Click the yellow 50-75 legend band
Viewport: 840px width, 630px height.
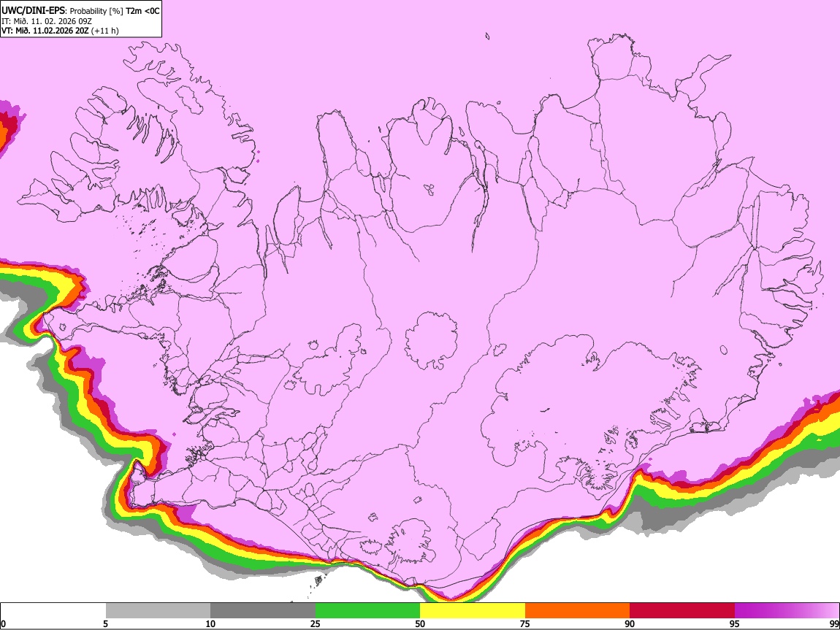(x=473, y=611)
